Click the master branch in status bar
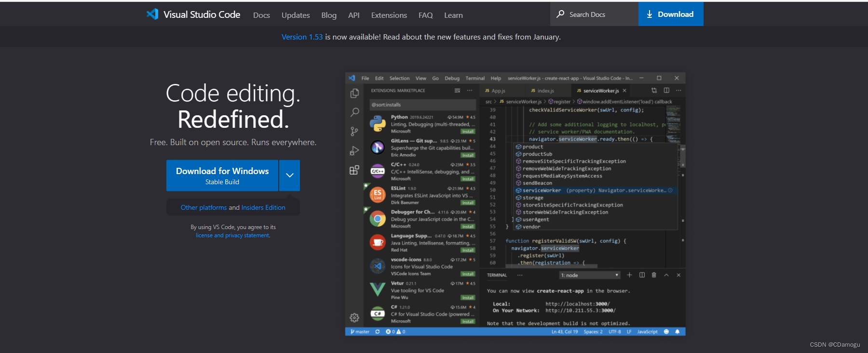Screen dimensions: 868x353 coord(360,332)
